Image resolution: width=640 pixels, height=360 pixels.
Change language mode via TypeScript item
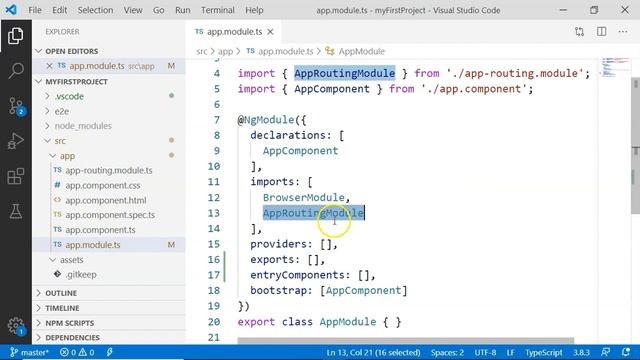[x=543, y=352]
